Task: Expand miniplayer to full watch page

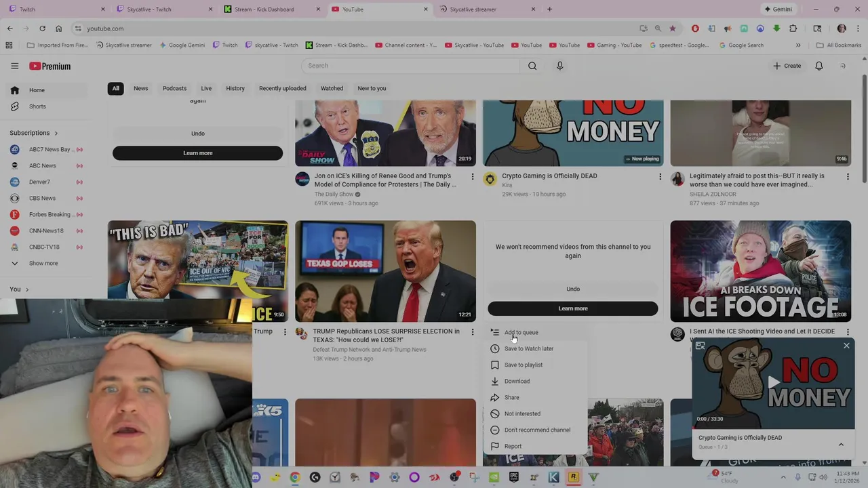Action: [x=700, y=346]
